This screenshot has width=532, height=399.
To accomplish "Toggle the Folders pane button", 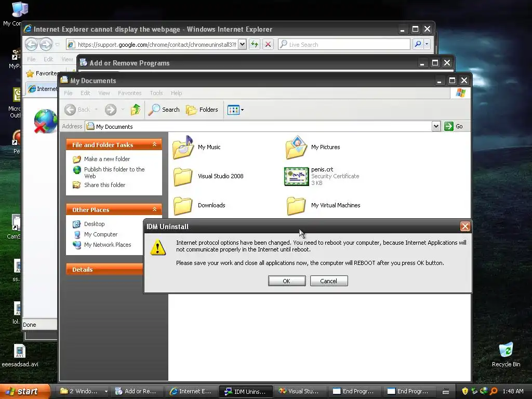I will [x=202, y=110].
